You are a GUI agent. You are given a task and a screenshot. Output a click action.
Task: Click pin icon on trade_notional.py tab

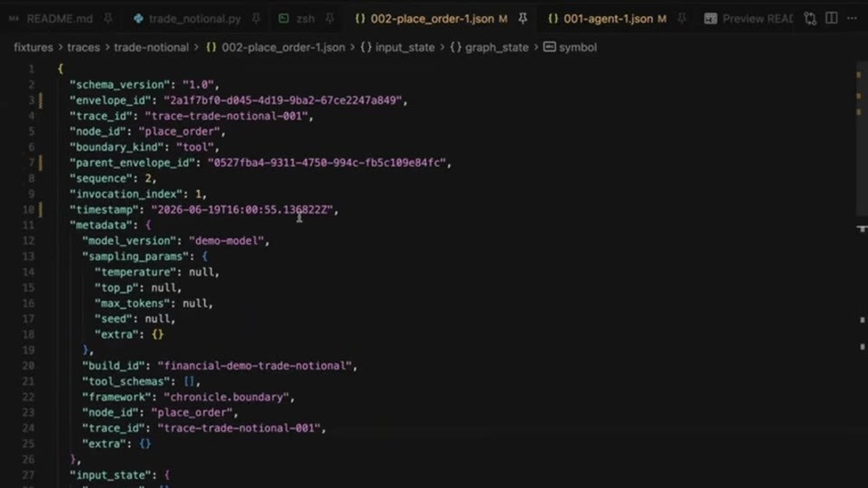pos(256,19)
